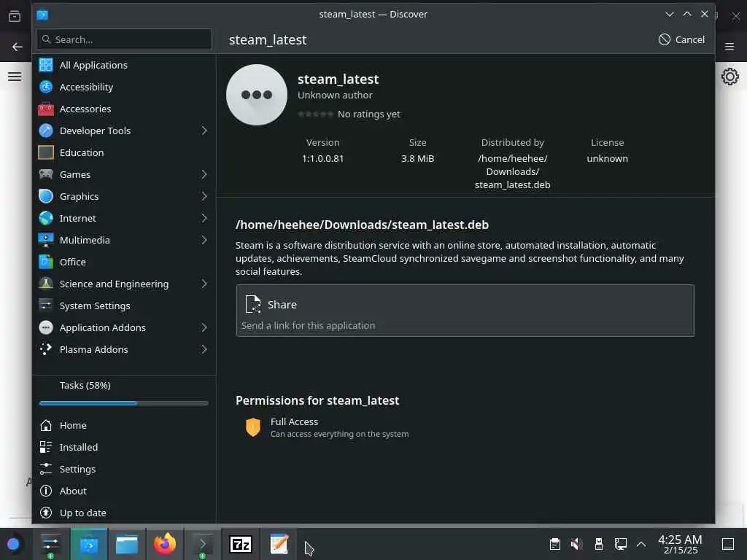Click the Full Access shield icon
747x560 pixels.
[x=253, y=427]
